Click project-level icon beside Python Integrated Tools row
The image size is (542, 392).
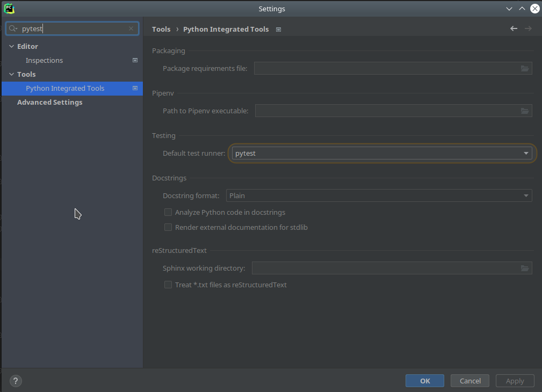coord(135,88)
